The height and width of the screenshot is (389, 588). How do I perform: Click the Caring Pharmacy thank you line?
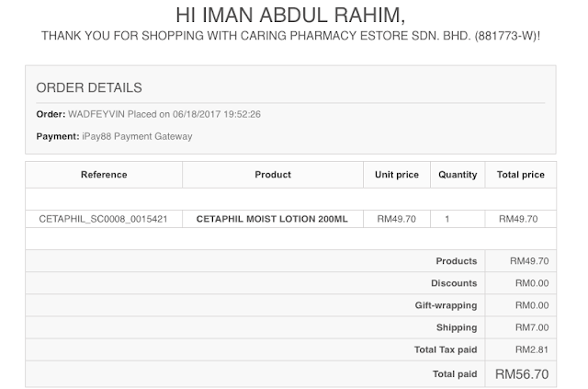290,36
